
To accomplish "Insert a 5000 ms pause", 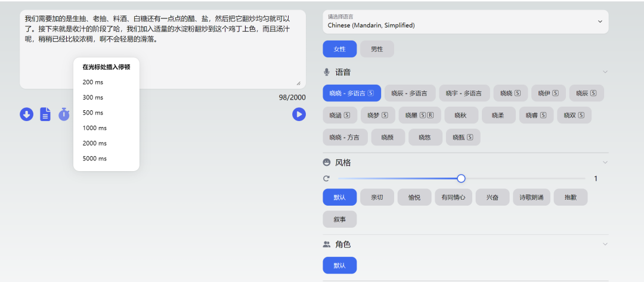I will pos(106,159).
